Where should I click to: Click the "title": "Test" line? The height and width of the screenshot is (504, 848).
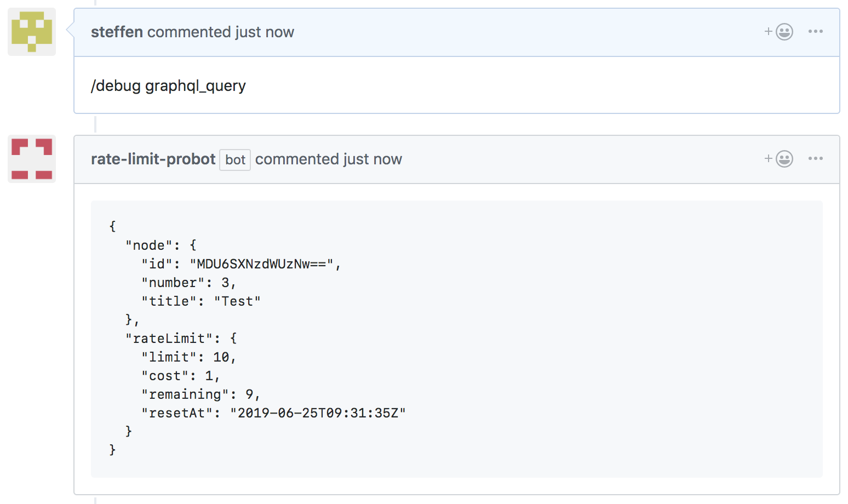pos(201,301)
